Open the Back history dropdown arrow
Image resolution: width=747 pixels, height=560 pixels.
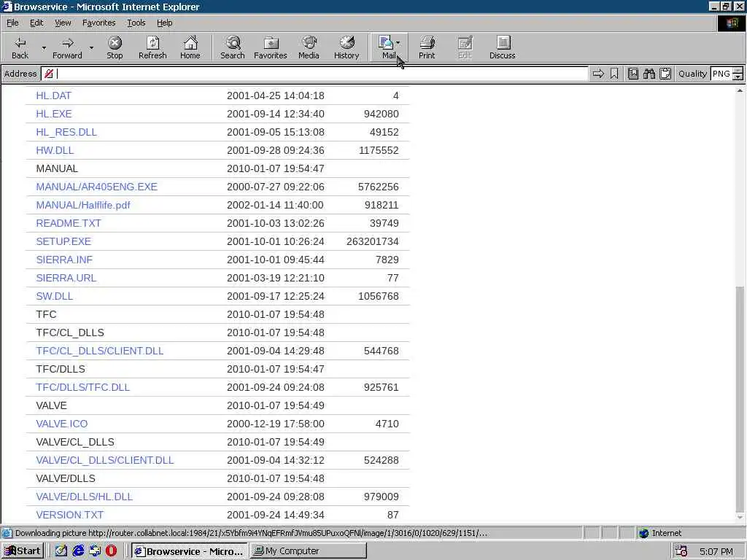pos(44,47)
